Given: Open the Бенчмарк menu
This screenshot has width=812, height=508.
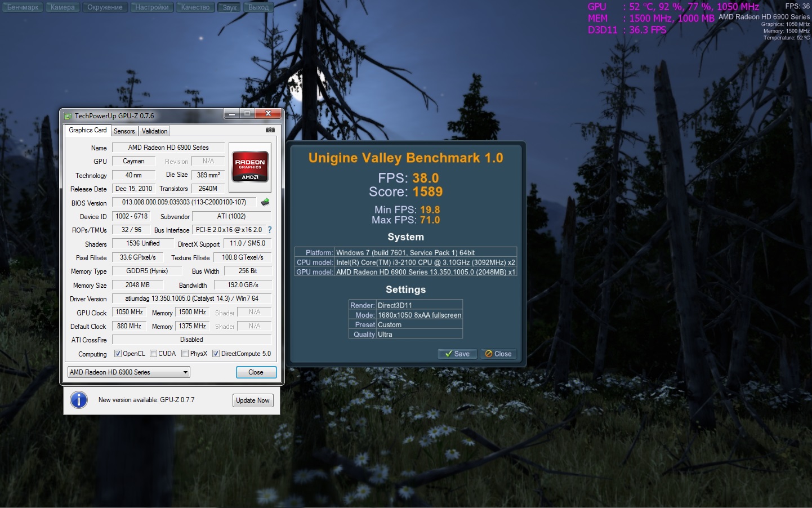Looking at the screenshot, I should click(23, 7).
